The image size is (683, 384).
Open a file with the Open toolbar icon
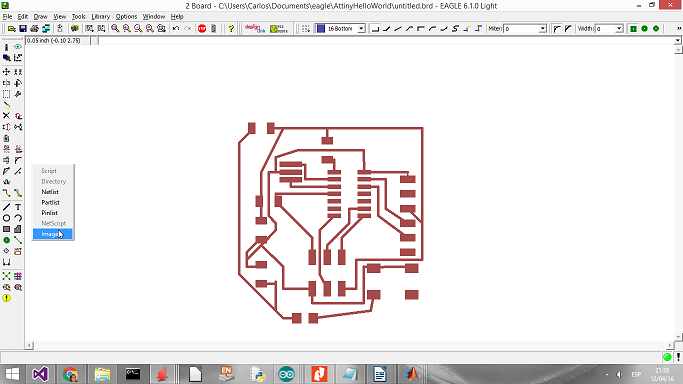[x=11, y=29]
